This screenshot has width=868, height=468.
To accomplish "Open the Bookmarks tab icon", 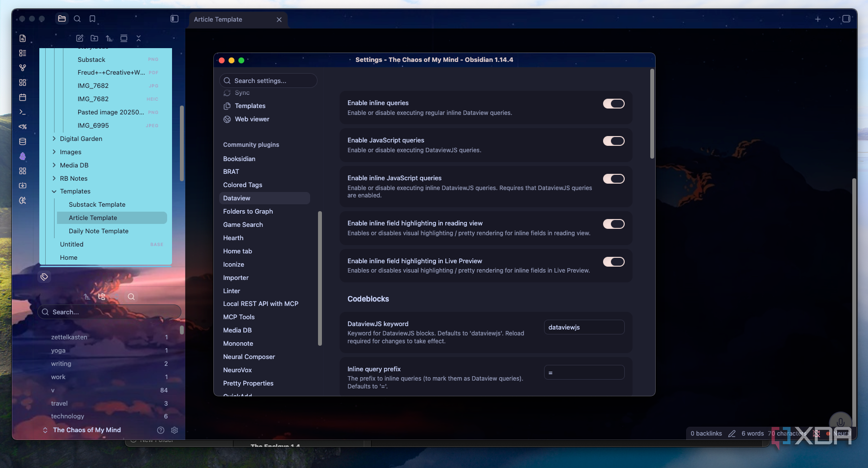I will point(92,19).
